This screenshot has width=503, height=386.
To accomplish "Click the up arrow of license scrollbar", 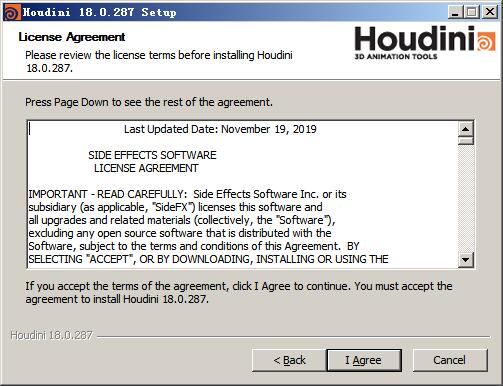I will pos(466,129).
